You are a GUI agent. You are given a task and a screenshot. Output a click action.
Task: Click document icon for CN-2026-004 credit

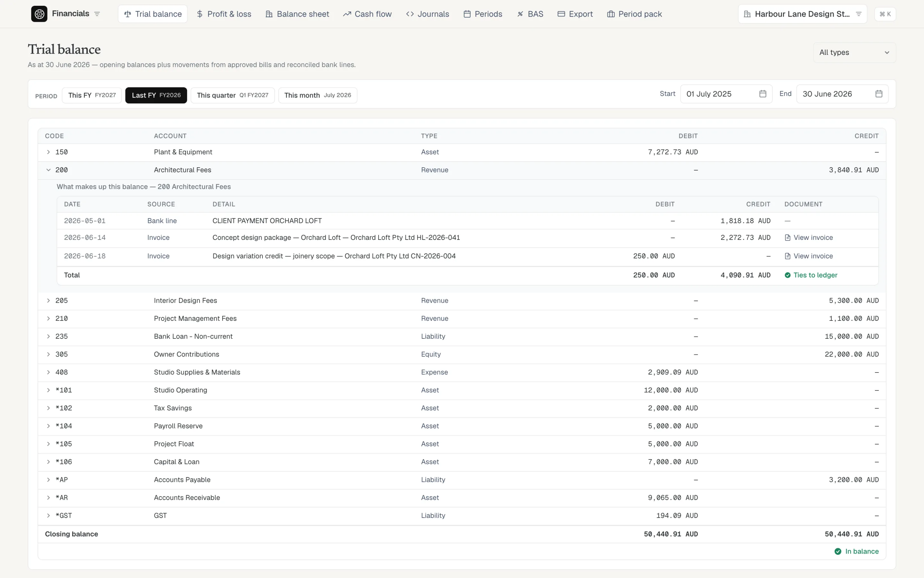click(787, 256)
